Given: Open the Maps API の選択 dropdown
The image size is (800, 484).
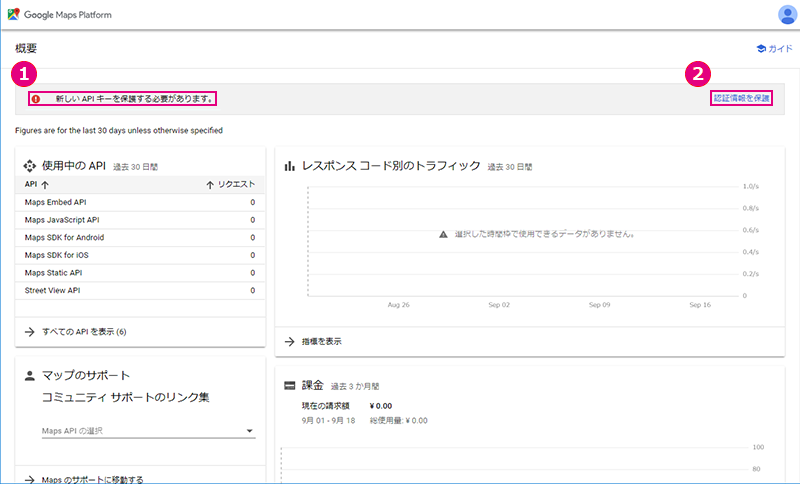Looking at the screenshot, I should pos(148,431).
